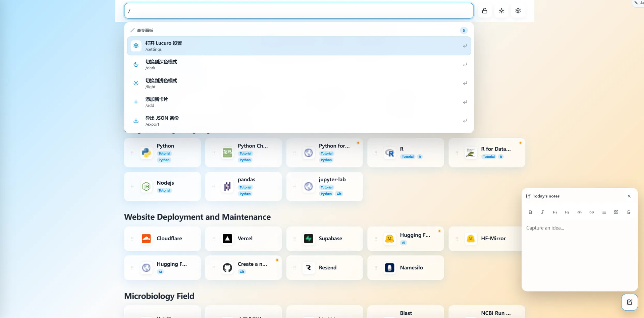Click the Python logo icon on the Python card

(x=146, y=153)
